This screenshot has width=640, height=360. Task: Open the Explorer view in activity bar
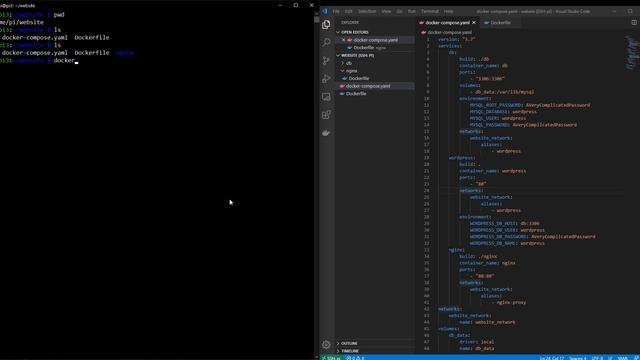[326, 24]
